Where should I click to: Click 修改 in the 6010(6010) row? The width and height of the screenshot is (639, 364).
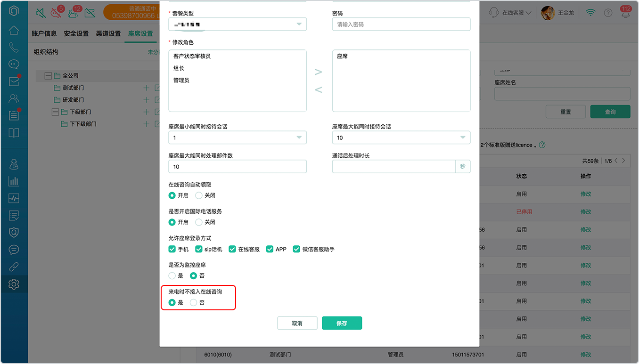click(x=586, y=355)
